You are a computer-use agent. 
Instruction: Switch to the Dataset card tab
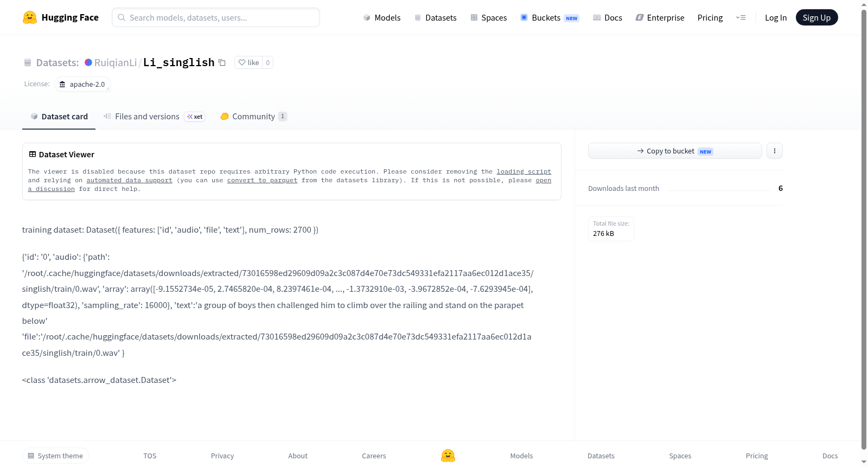point(59,117)
